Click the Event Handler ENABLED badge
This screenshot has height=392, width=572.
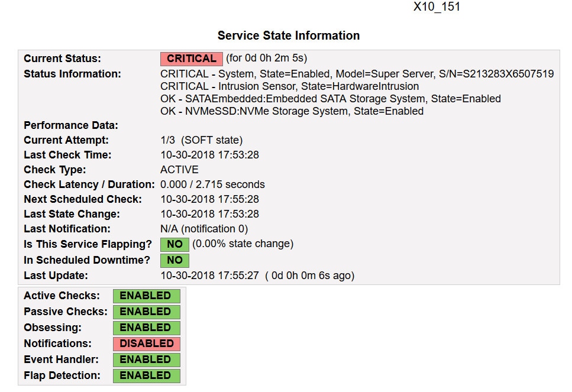coord(146,359)
